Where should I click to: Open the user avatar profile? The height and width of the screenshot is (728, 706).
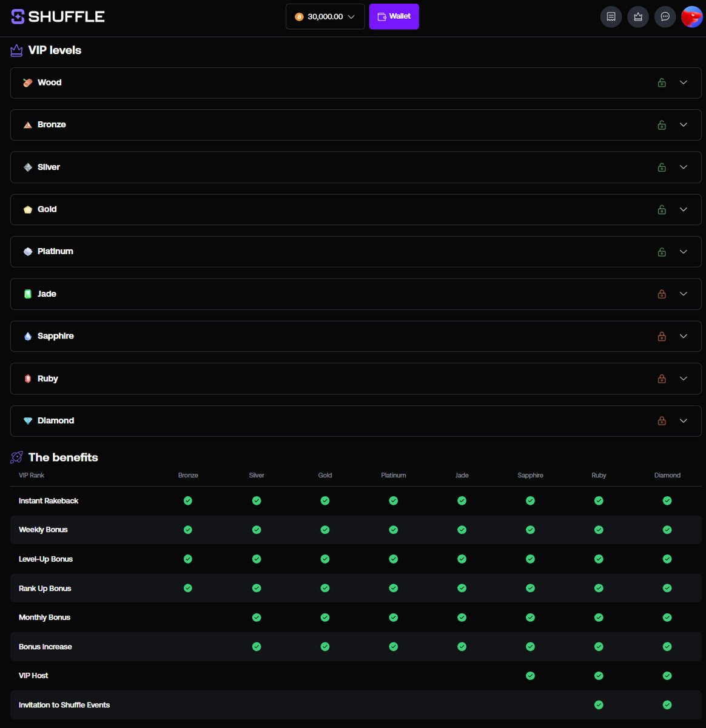692,17
